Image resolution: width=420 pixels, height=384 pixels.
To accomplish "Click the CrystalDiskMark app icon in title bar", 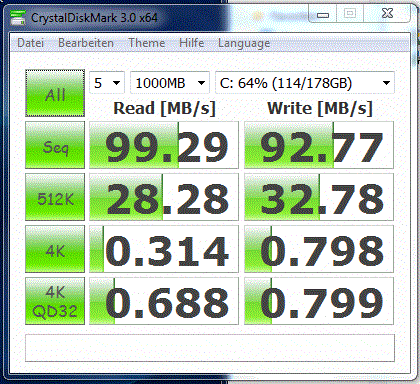I will coord(18,18).
